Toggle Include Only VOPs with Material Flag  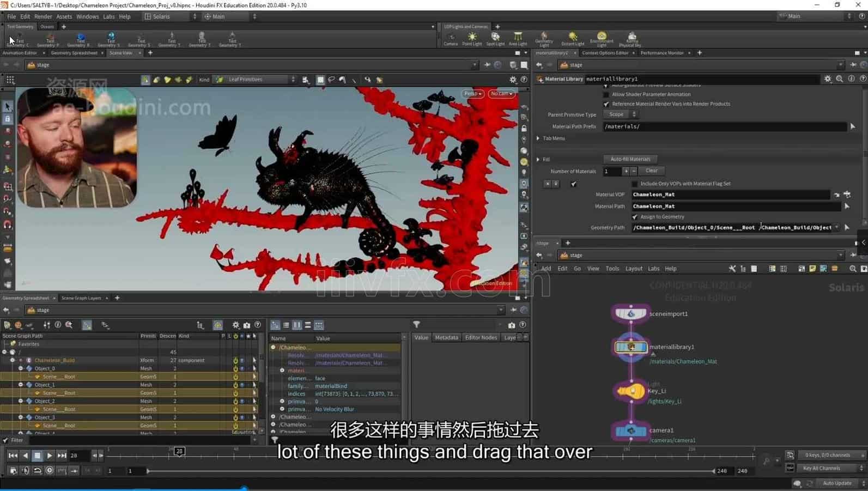pyautogui.click(x=635, y=184)
